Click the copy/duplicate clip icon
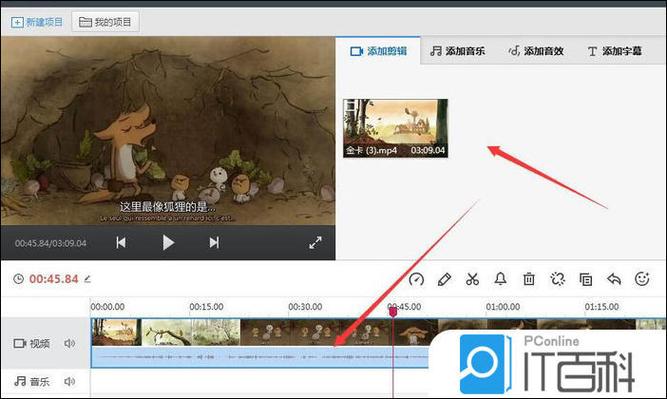Viewport: 667px width, 399px height. point(586,279)
